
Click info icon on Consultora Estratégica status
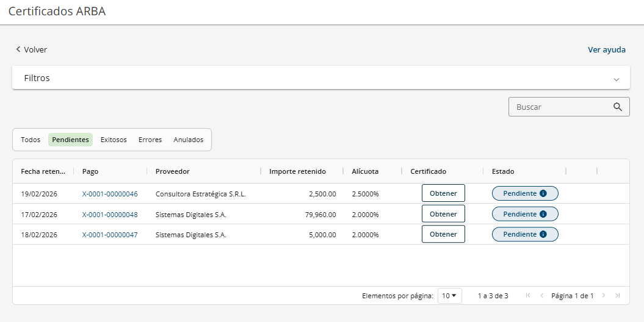click(543, 193)
